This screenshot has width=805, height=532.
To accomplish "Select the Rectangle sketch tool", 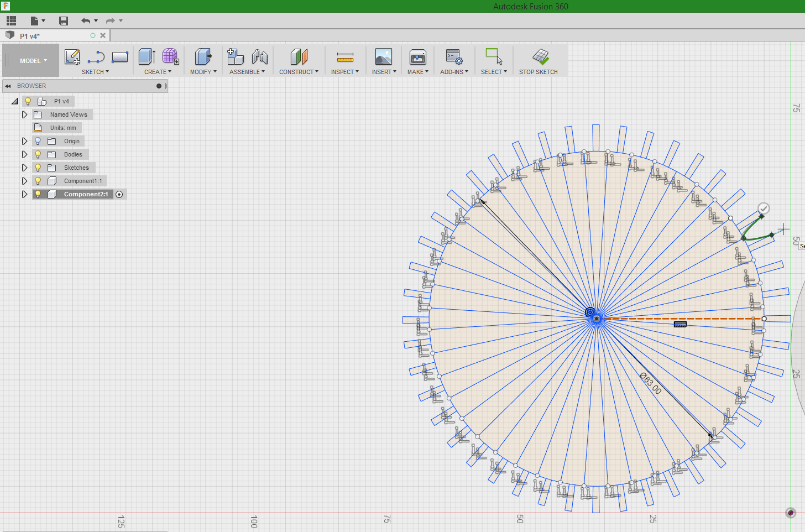I will point(120,56).
